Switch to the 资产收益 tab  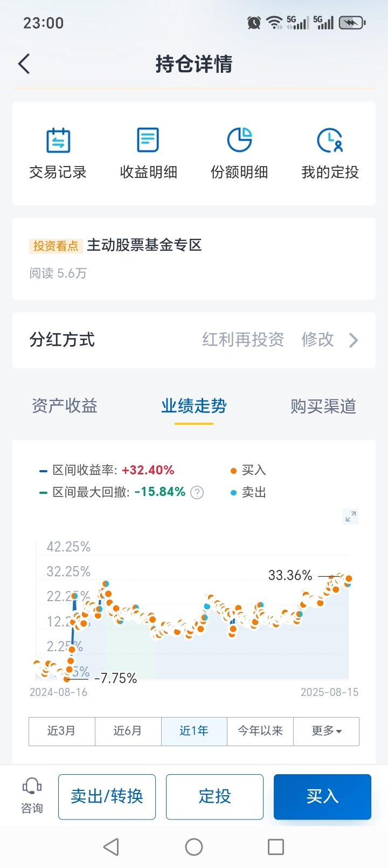click(65, 406)
